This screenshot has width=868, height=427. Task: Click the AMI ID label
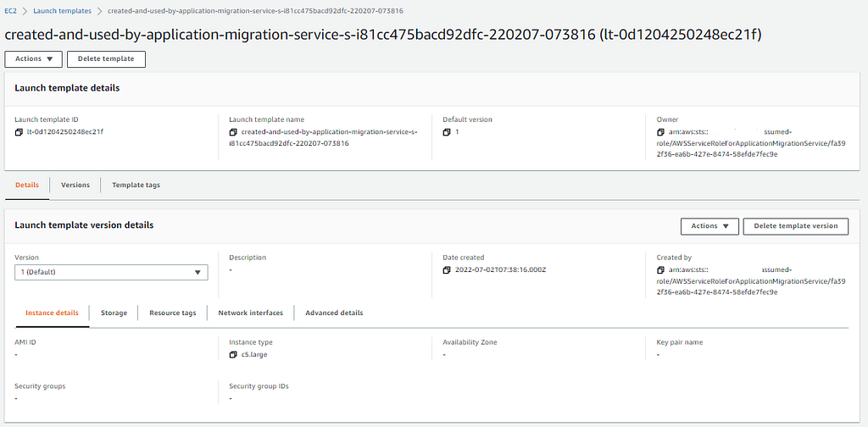[25, 342]
